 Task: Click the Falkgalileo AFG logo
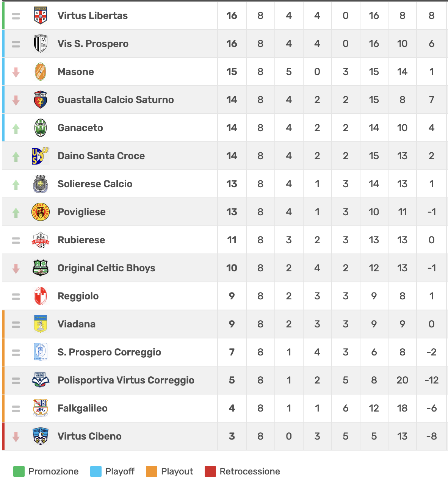click(41, 408)
